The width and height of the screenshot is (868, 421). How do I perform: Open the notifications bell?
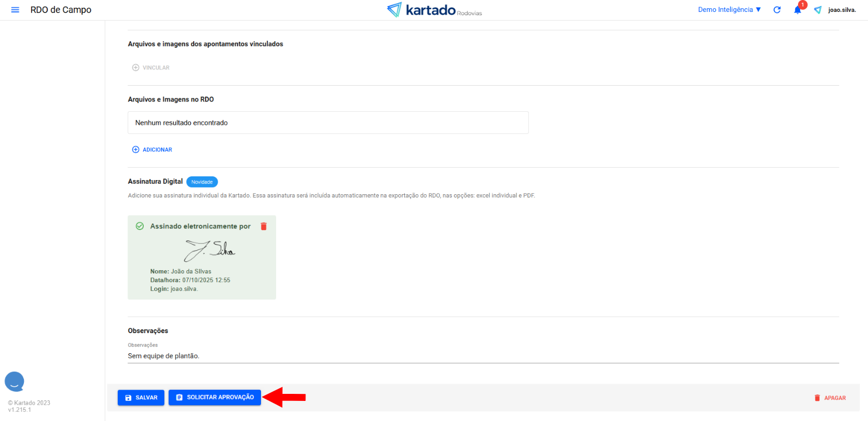(797, 10)
